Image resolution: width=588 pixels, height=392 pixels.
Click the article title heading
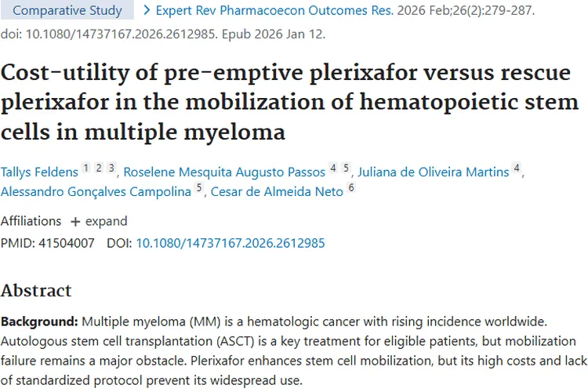click(x=290, y=102)
